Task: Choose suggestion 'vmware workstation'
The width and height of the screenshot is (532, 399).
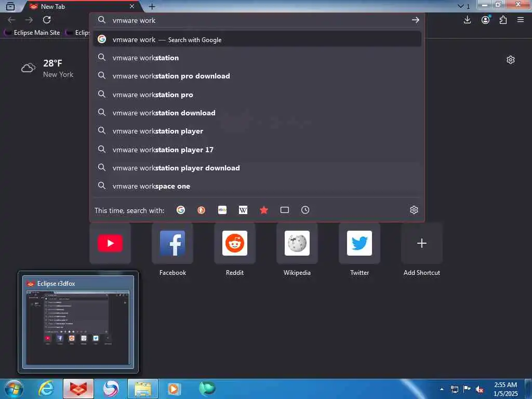Action: point(257,58)
